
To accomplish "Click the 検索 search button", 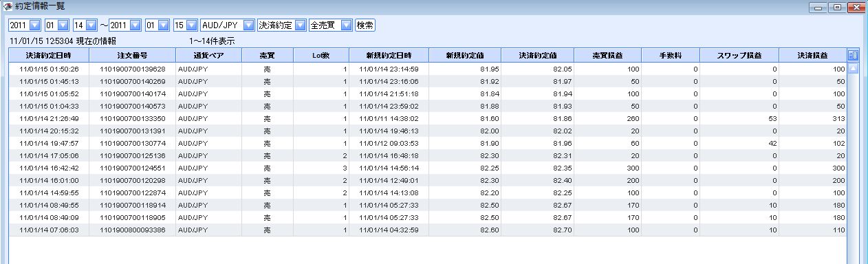I will [365, 25].
